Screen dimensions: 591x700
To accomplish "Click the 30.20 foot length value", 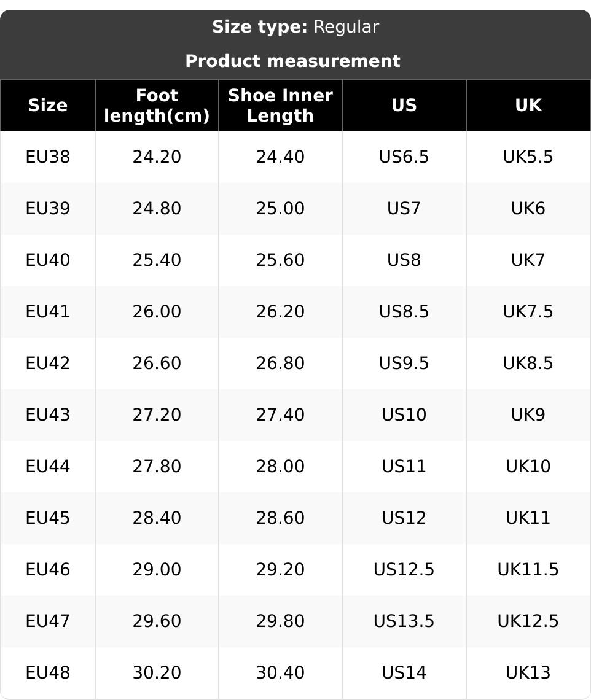I will coord(157,673).
